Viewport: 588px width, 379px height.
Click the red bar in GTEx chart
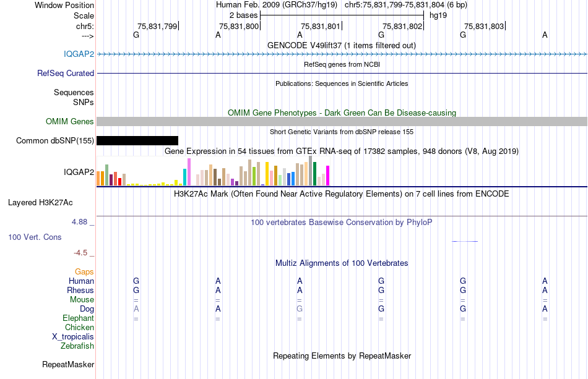click(119, 182)
